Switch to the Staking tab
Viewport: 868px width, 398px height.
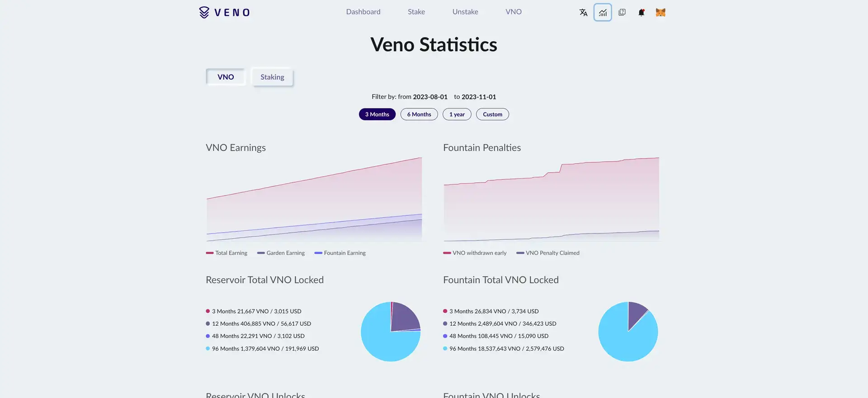coord(272,77)
